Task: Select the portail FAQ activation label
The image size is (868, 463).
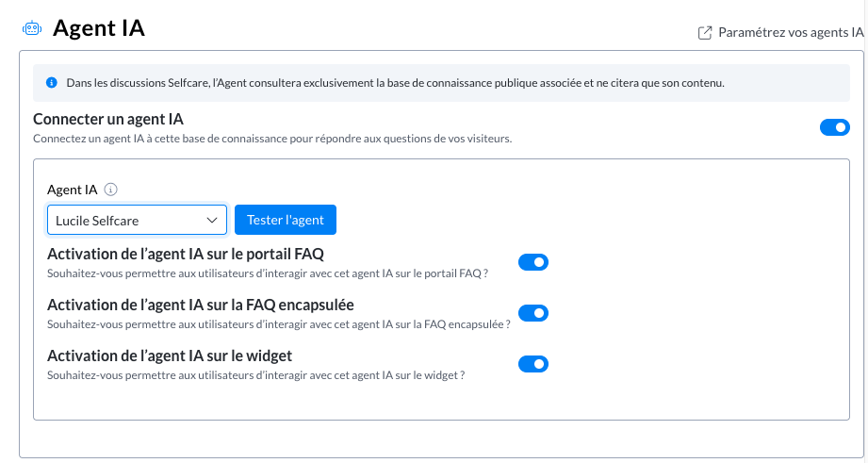Action: pyautogui.click(x=186, y=253)
